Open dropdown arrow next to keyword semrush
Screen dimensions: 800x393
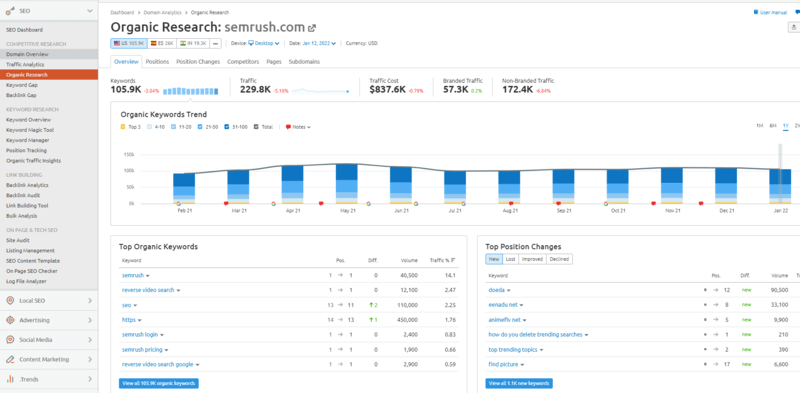click(x=147, y=276)
